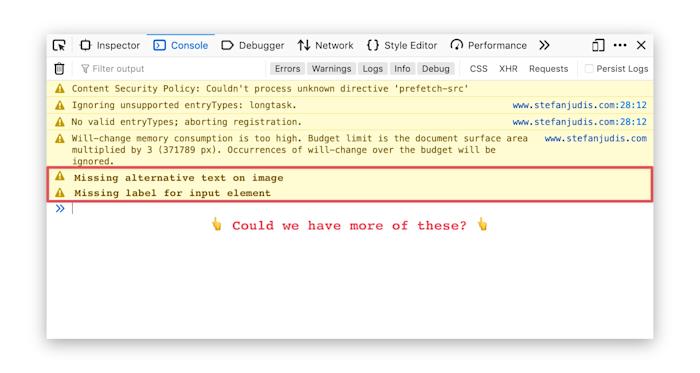Click the Content Security Policy warning icon
This screenshot has width=700, height=373.
click(60, 88)
